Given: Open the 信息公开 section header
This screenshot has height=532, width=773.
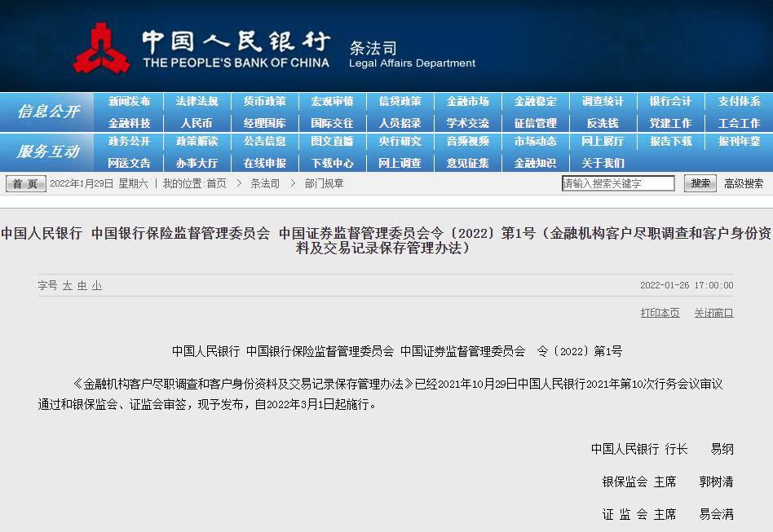Looking at the screenshot, I should coord(48,112).
